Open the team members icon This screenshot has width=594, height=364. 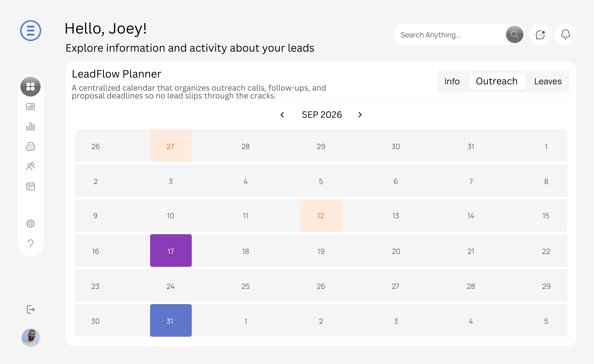pos(31,166)
